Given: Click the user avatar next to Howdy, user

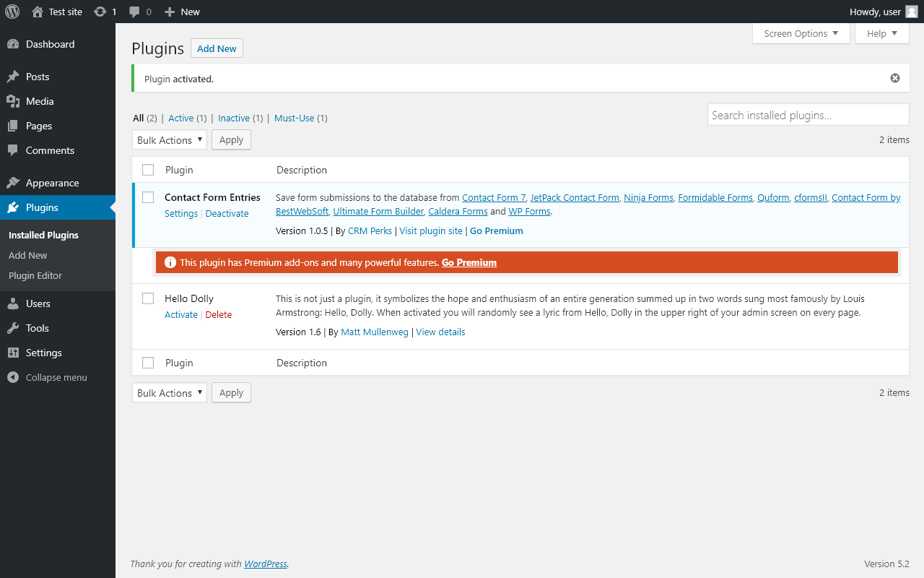Looking at the screenshot, I should click(x=912, y=12).
